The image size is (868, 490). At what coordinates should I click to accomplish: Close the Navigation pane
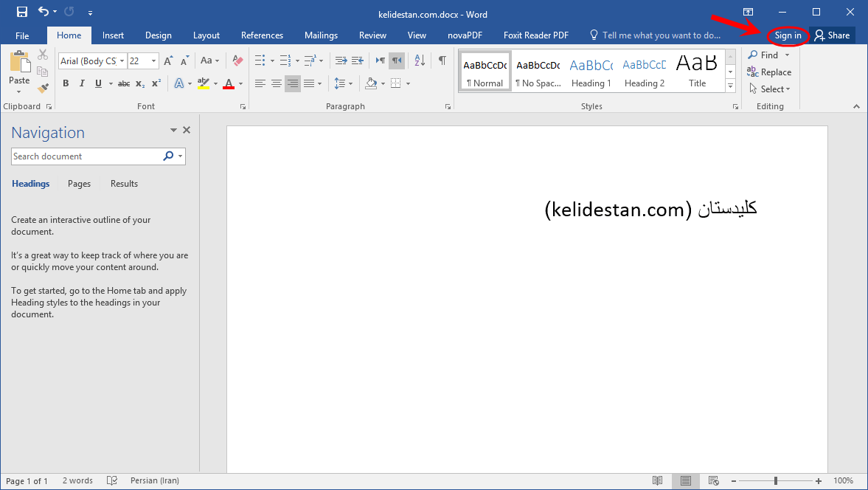(187, 130)
